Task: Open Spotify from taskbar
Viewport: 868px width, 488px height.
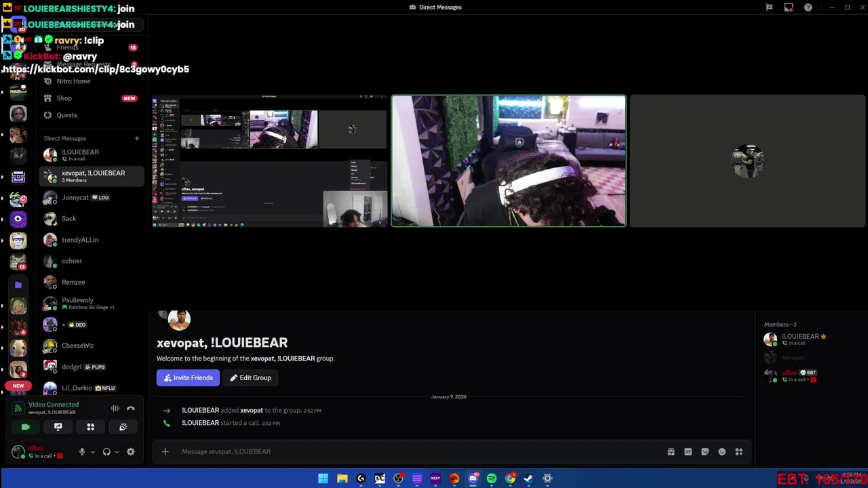Action: click(x=492, y=479)
